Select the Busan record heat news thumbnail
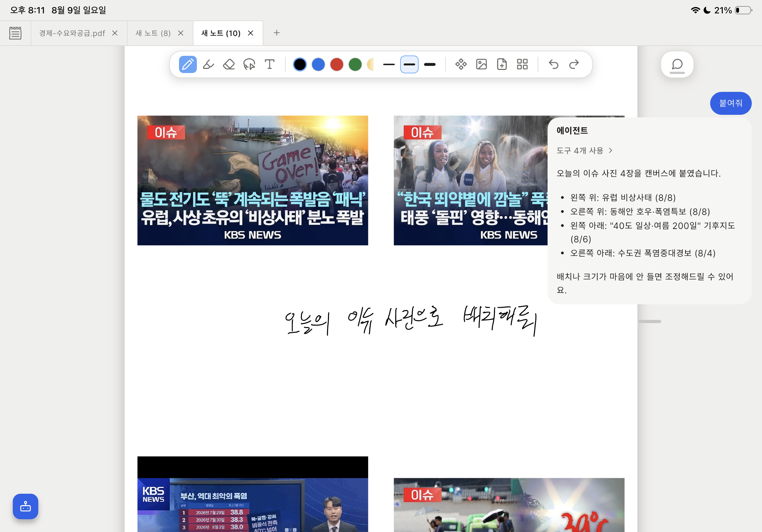762x532 pixels. point(252,494)
